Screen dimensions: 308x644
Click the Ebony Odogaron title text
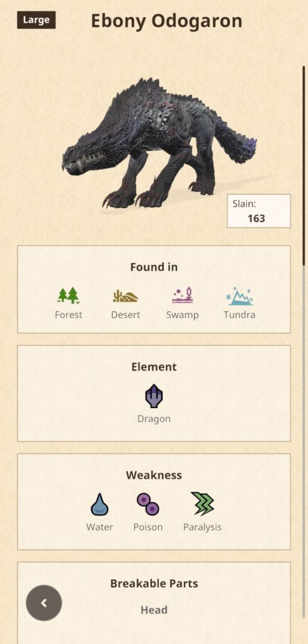[x=166, y=21]
